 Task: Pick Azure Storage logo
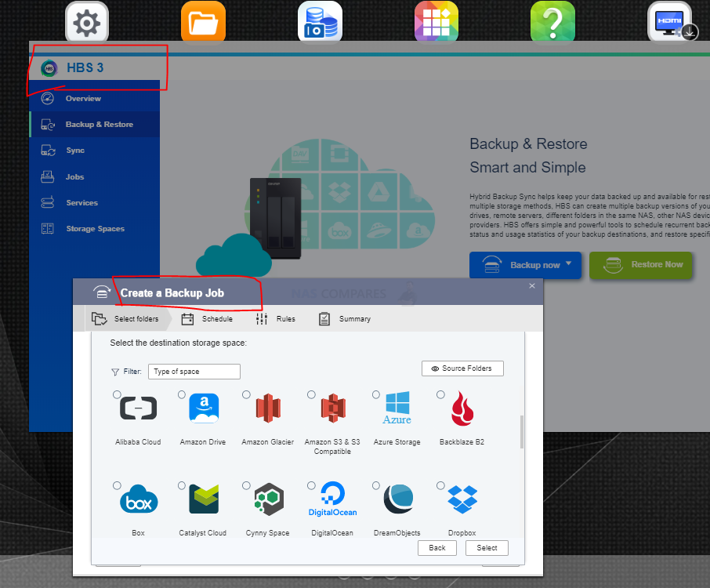[x=397, y=408]
